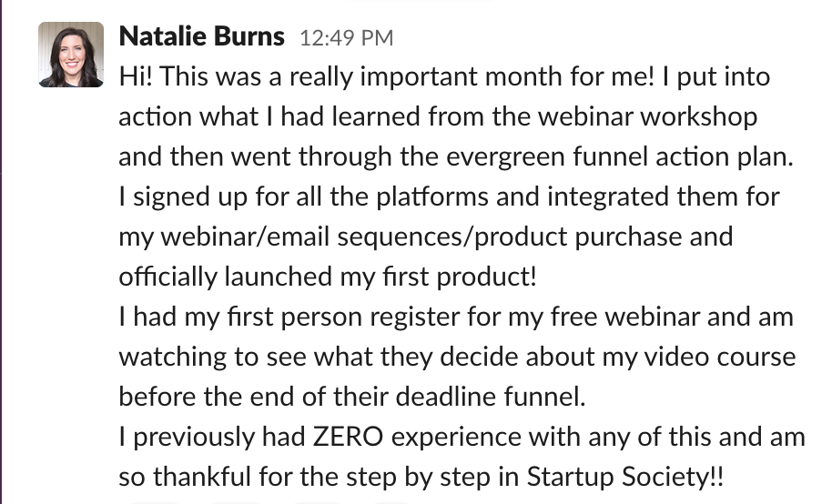Image resolution: width=832 pixels, height=504 pixels.
Task: Open Natalie Burns' profile photo avatar
Action: point(71,54)
